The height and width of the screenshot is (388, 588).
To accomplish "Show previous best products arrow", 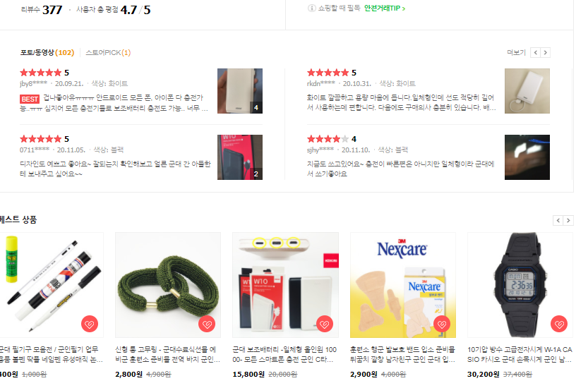I will tap(558, 220).
